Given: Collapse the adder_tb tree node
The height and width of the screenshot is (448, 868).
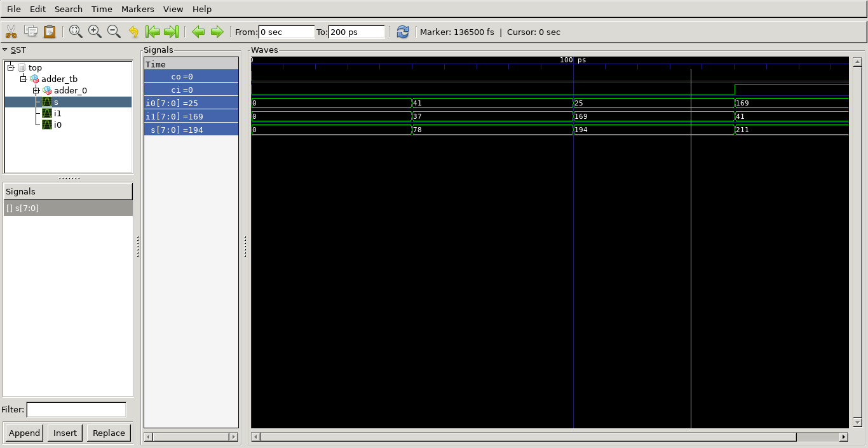Looking at the screenshot, I should (x=24, y=79).
